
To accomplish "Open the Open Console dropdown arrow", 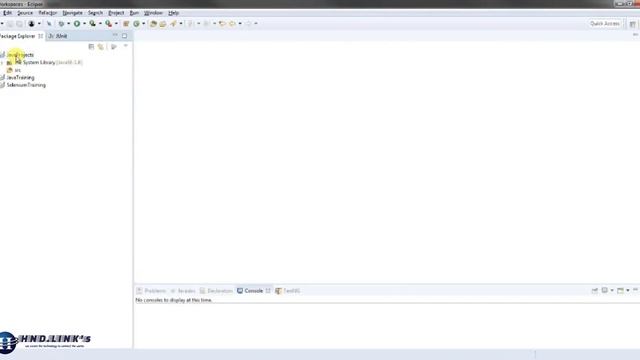I will (628, 291).
